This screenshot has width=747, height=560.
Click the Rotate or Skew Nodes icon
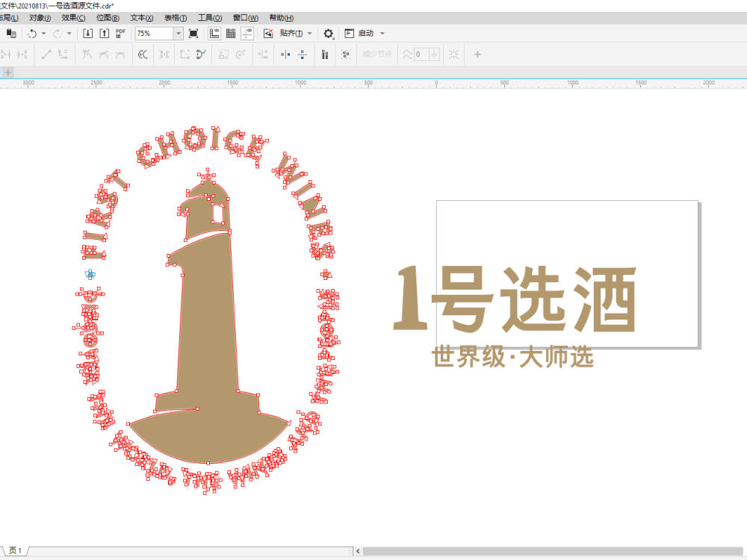pyautogui.click(x=241, y=55)
